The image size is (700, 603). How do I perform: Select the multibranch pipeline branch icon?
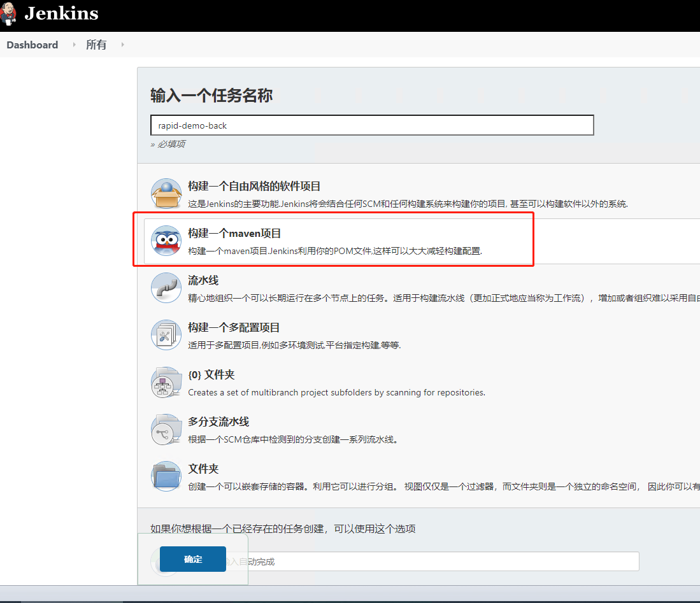click(166, 429)
